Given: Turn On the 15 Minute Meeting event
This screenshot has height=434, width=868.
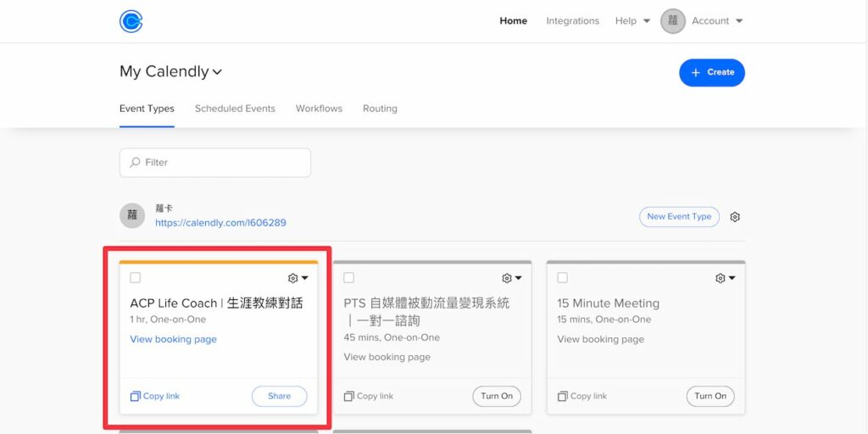Looking at the screenshot, I should coord(710,397).
